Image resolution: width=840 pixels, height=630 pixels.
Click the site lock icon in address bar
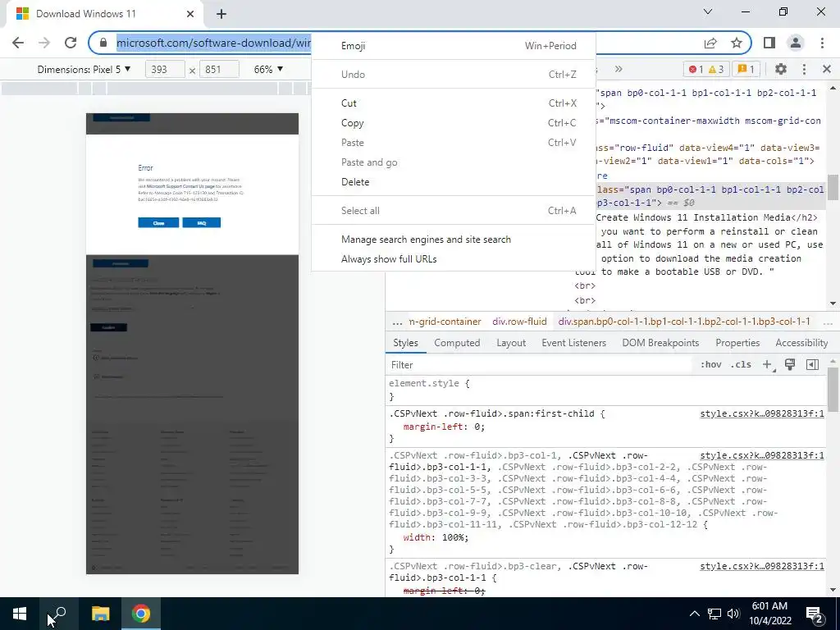[103, 43]
